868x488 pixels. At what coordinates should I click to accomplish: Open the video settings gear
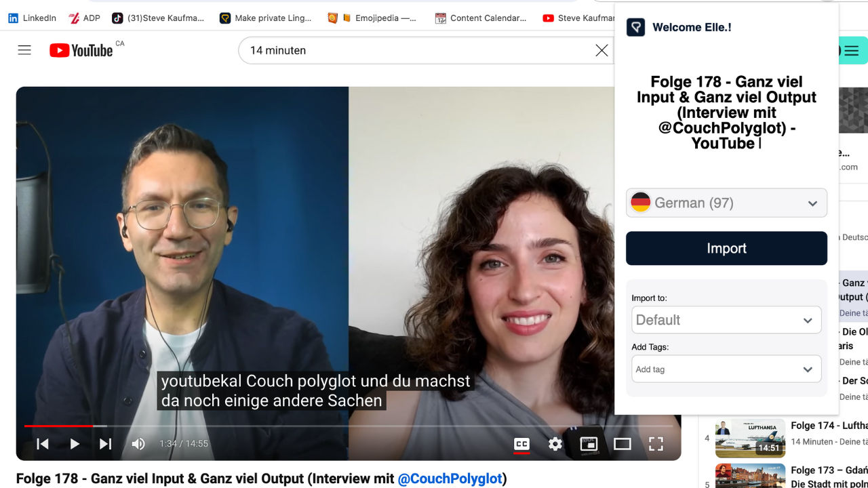pyautogui.click(x=555, y=444)
